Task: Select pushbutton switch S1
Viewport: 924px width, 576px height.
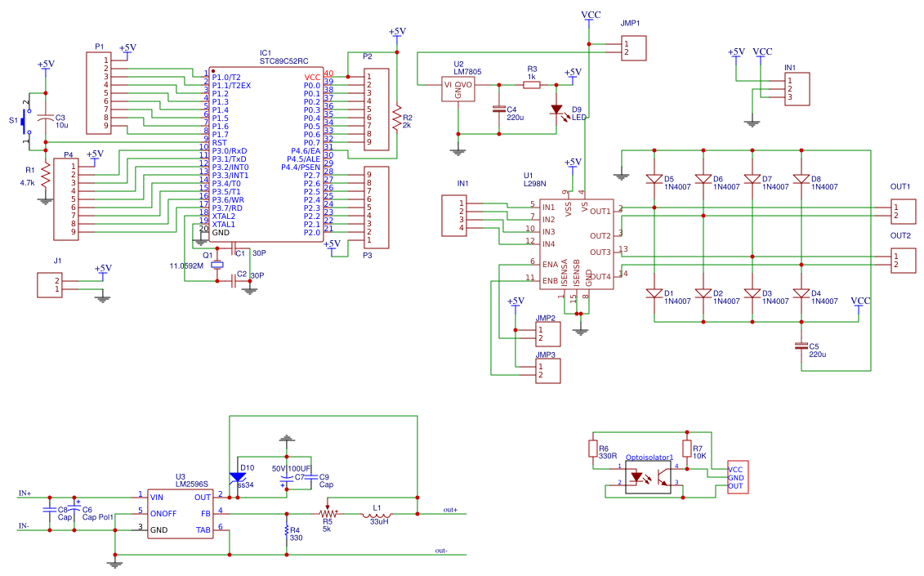Action: [25, 122]
